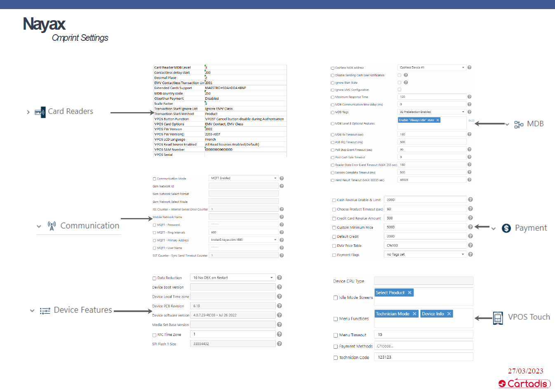Click the EMV Price Table field C%100
555x392 pixels.
pyautogui.click(x=425, y=245)
